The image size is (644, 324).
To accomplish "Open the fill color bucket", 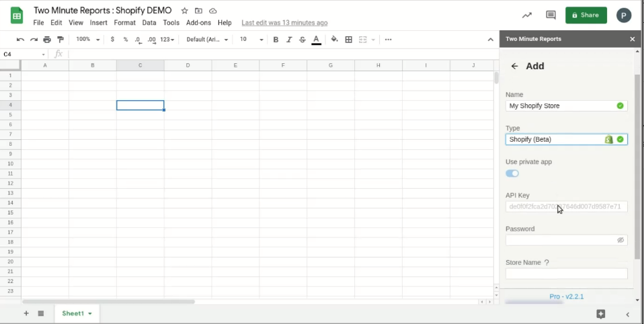I will tap(334, 40).
